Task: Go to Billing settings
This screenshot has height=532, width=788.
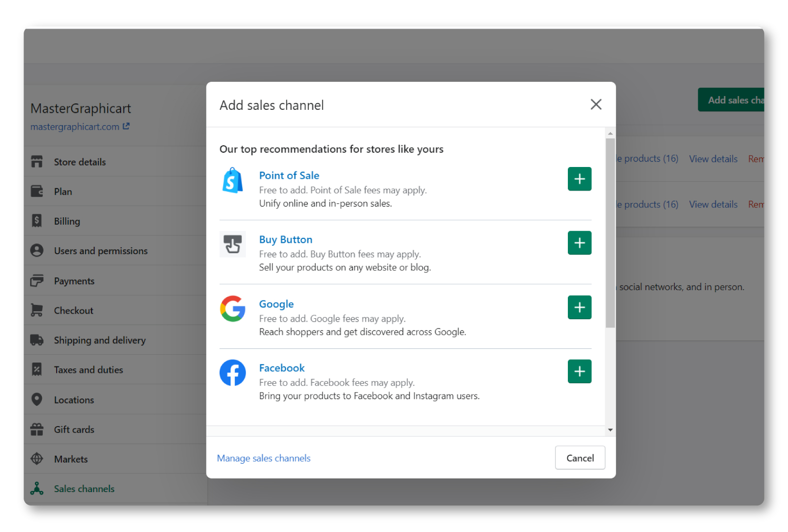Action: pos(115,221)
